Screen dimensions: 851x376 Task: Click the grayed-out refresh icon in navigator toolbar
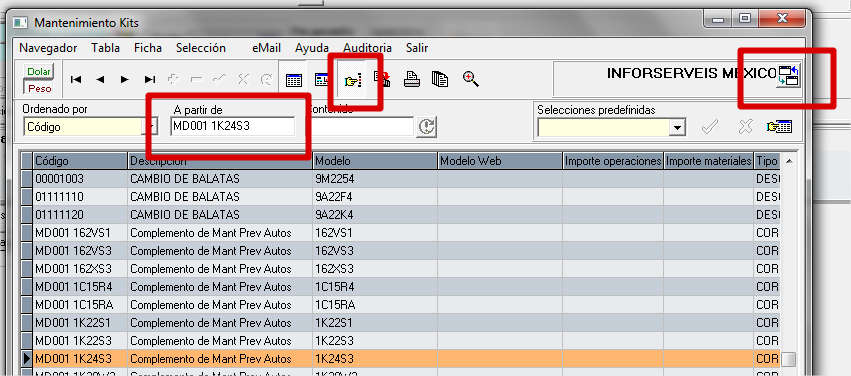pos(266,80)
